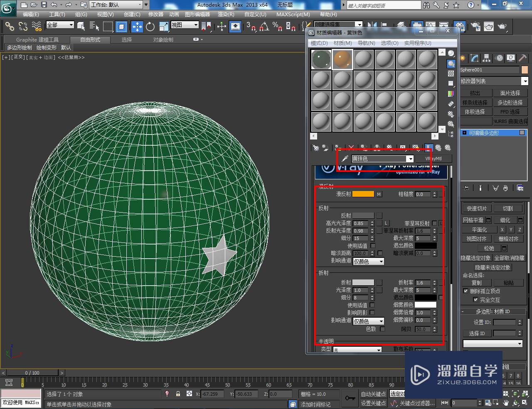Click the white 烟雾颜色 swatch
This screenshot has height=409, width=532.
(x=426, y=305)
